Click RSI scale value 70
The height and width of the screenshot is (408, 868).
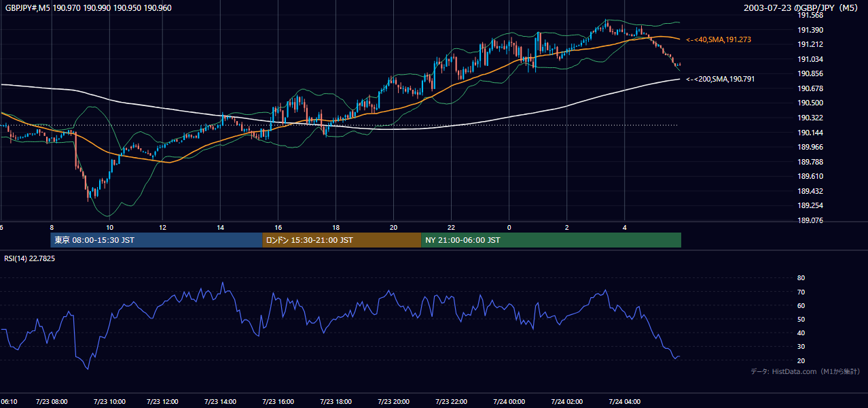click(x=801, y=292)
